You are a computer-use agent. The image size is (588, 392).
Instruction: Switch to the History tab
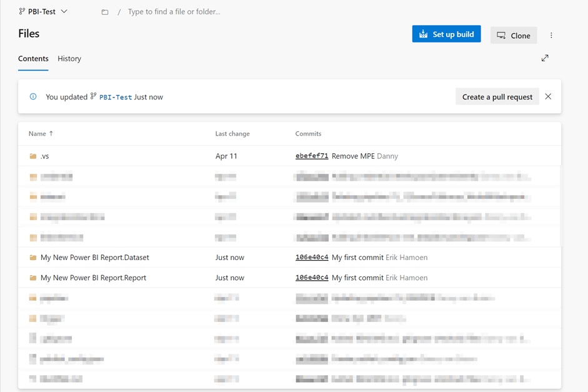coord(69,59)
